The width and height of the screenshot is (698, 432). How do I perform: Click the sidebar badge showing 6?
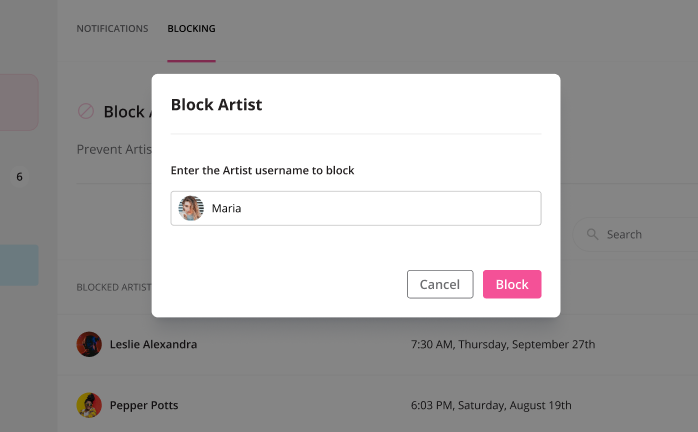pos(19,177)
